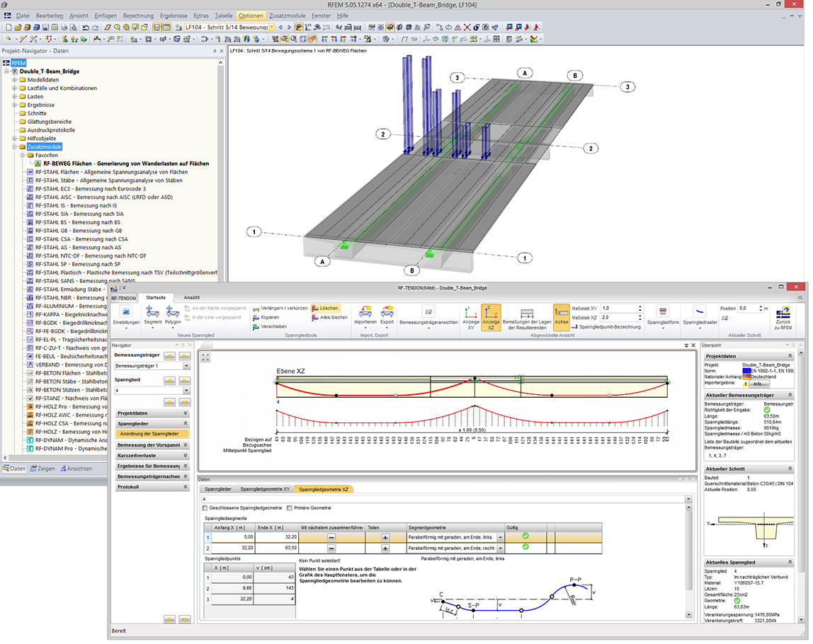Expand Kurzzeitverluste section

152,456
